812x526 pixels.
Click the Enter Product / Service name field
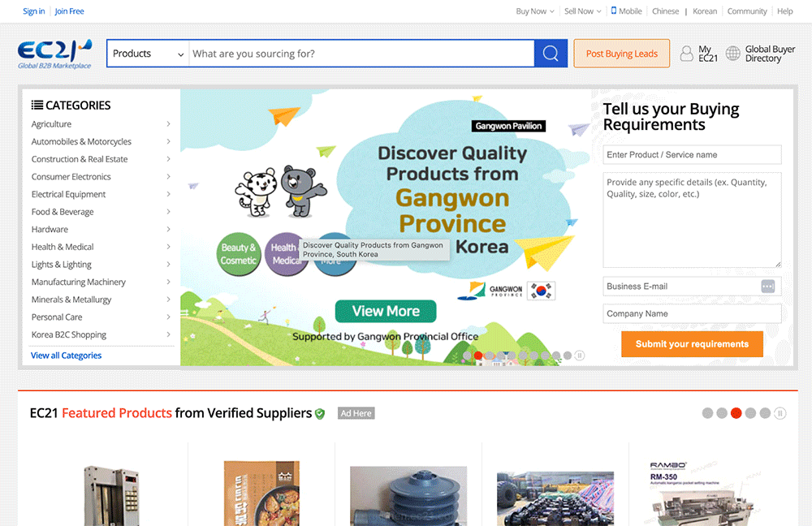click(692, 155)
